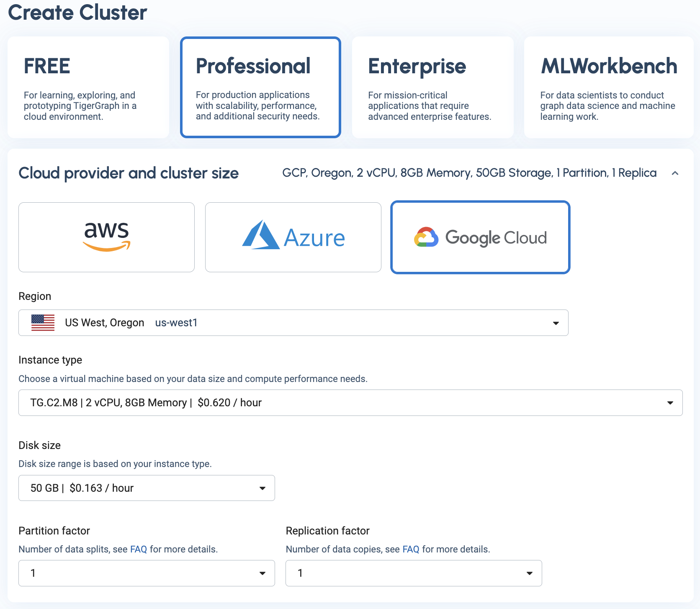Toggle selection of the Azure provider
Viewport: 700px width, 609px height.
[293, 237]
